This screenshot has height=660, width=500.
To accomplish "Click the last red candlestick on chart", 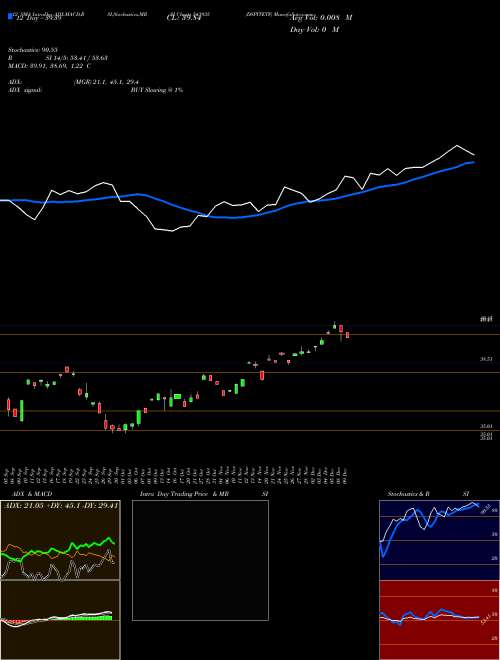I will (x=348, y=335).
